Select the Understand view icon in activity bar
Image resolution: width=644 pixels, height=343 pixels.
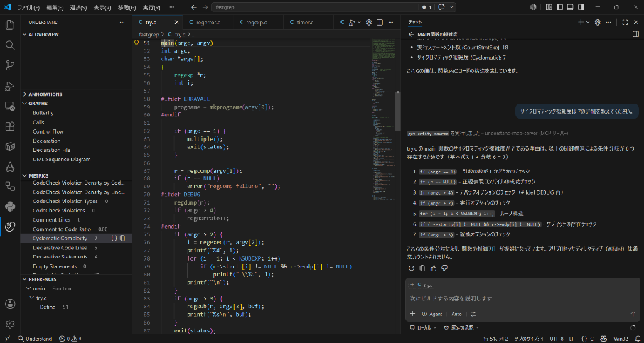coord(10,226)
